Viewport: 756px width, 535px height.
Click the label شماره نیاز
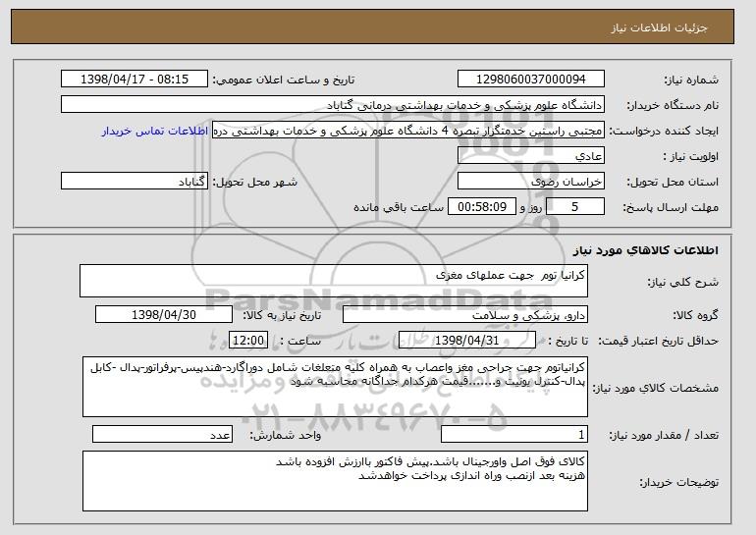691,80
